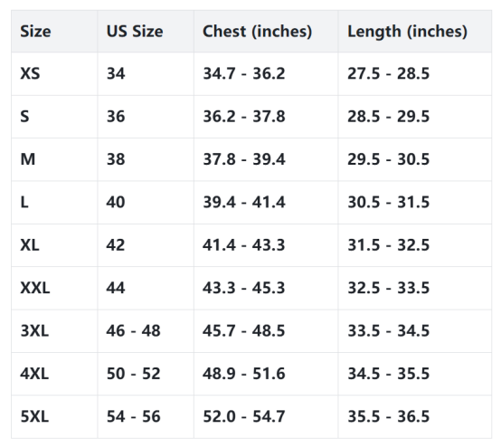Select the M size row label
This screenshot has height=448, width=501.
(x=28, y=159)
